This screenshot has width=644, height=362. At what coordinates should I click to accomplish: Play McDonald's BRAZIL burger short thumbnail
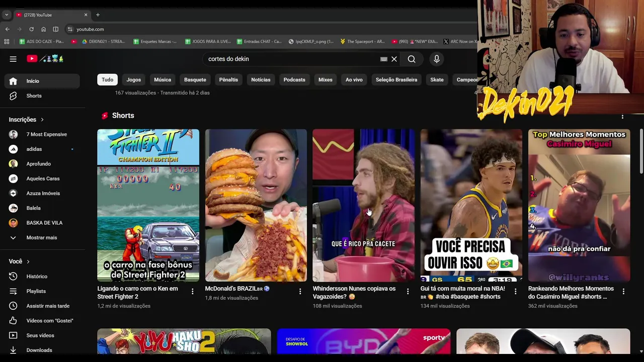click(x=256, y=205)
